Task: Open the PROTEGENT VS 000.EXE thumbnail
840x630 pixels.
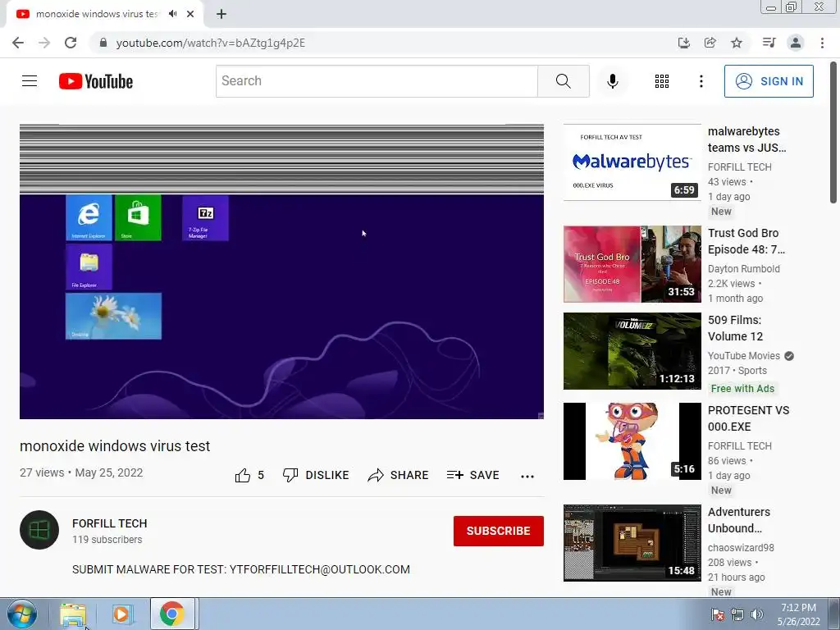Action: [x=632, y=441]
